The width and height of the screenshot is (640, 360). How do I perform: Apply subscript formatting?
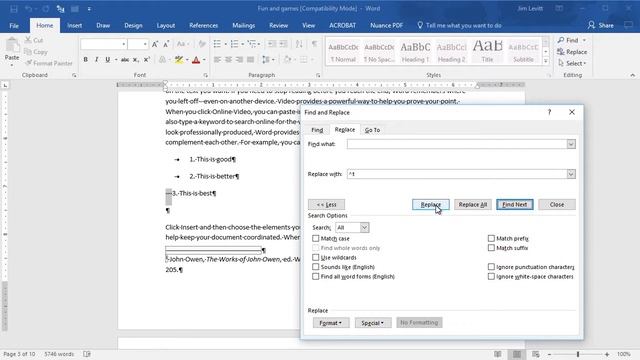(136, 60)
